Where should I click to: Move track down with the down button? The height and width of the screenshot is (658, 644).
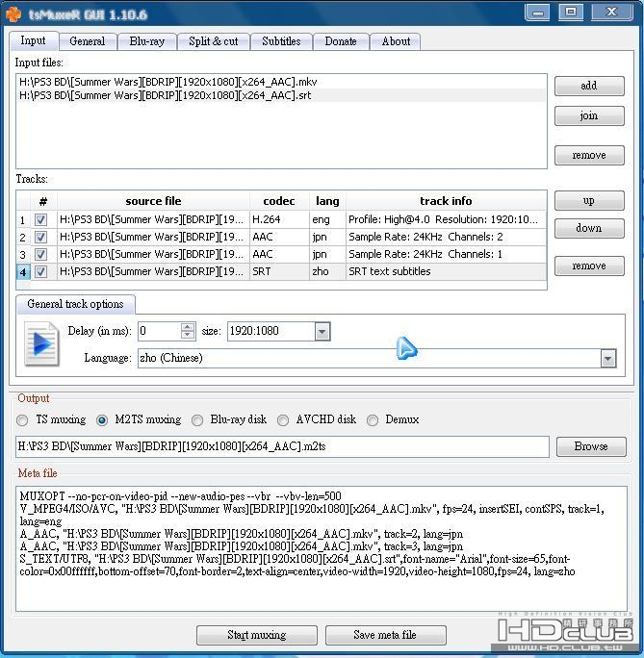[x=589, y=228]
